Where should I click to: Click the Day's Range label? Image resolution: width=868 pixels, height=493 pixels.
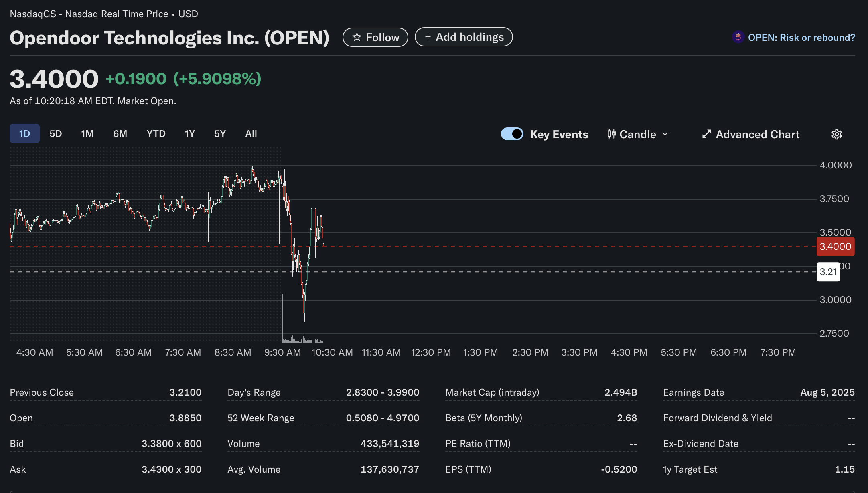click(254, 392)
